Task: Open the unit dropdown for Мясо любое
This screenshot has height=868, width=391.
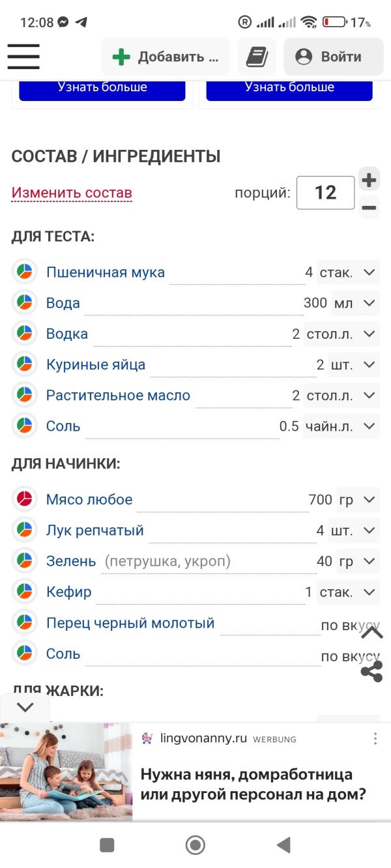Action: click(369, 500)
